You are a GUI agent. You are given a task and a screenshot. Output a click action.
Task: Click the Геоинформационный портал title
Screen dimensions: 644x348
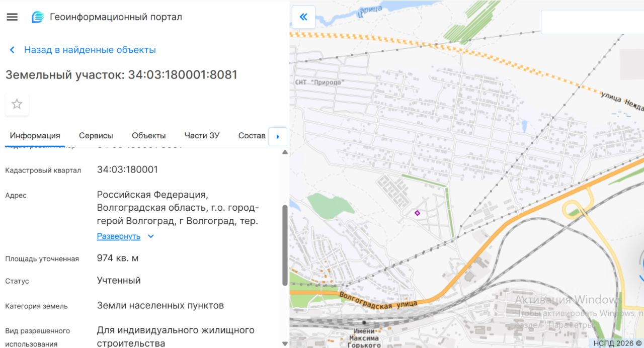(116, 17)
